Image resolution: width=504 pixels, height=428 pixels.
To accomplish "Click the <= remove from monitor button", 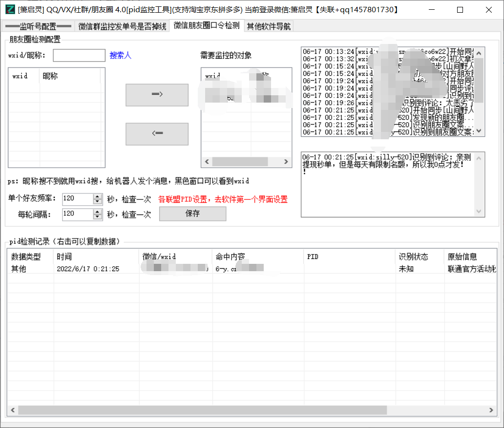I will tap(157, 134).
